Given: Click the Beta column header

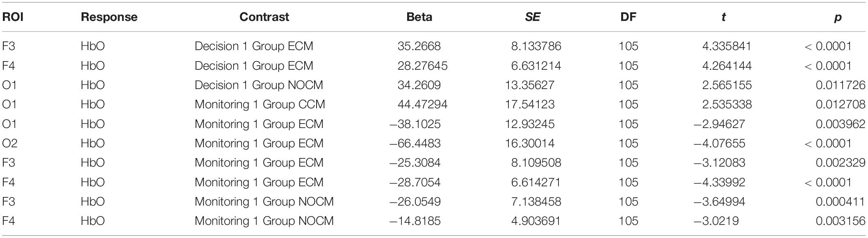Looking at the screenshot, I should [x=419, y=17].
